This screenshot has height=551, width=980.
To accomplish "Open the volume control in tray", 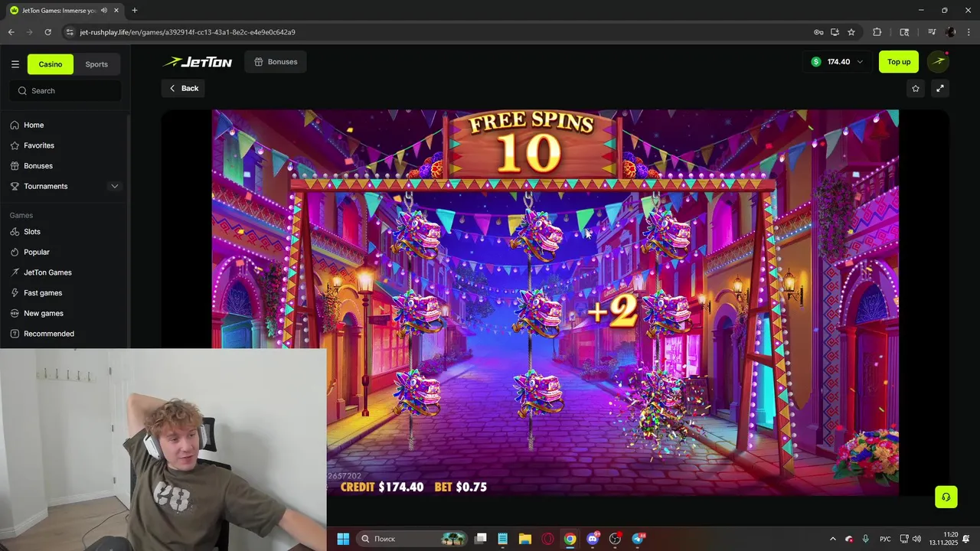I will click(916, 539).
